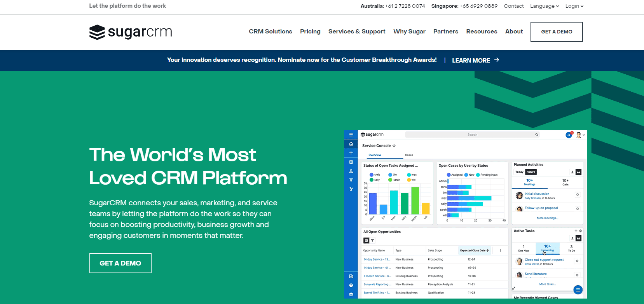644x304 pixels.
Task: Click the SugarCRM logo in the header
Action: (x=131, y=32)
